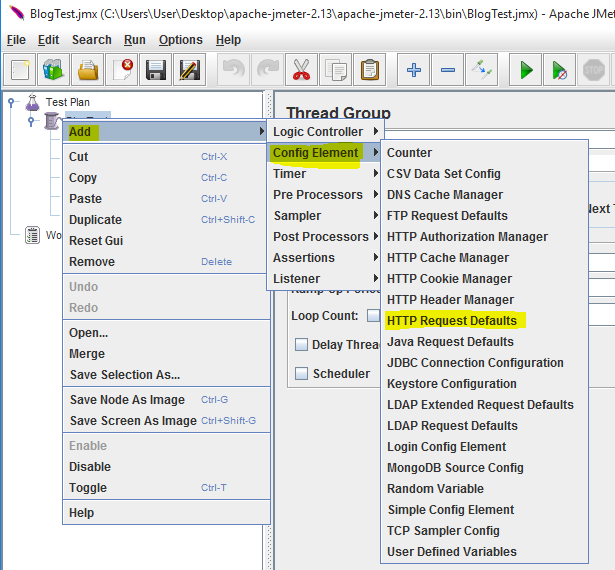Select Random Variable entry

(x=484, y=489)
